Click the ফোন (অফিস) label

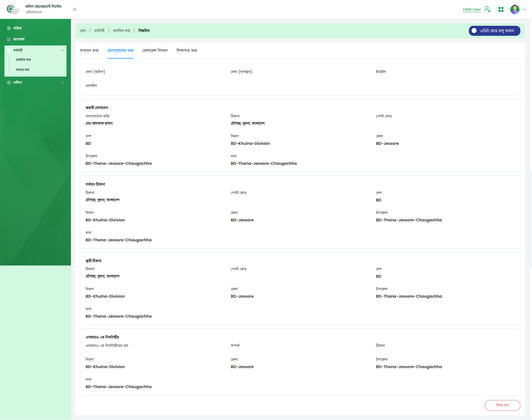(x=95, y=72)
